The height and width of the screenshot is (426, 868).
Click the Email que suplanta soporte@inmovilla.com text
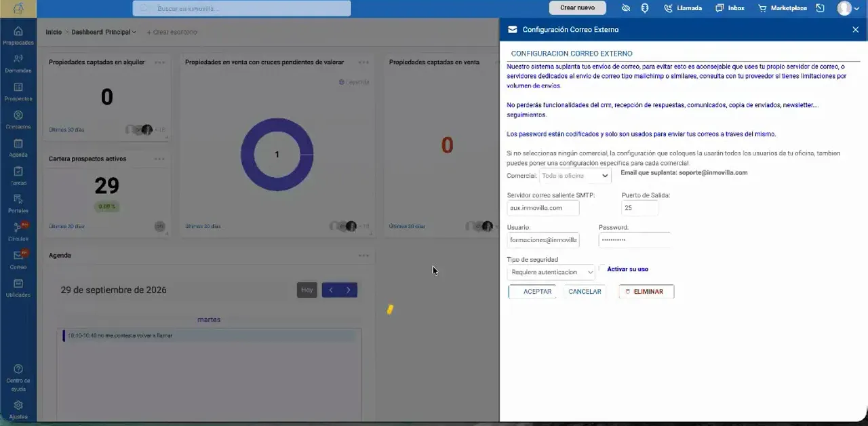click(x=684, y=173)
